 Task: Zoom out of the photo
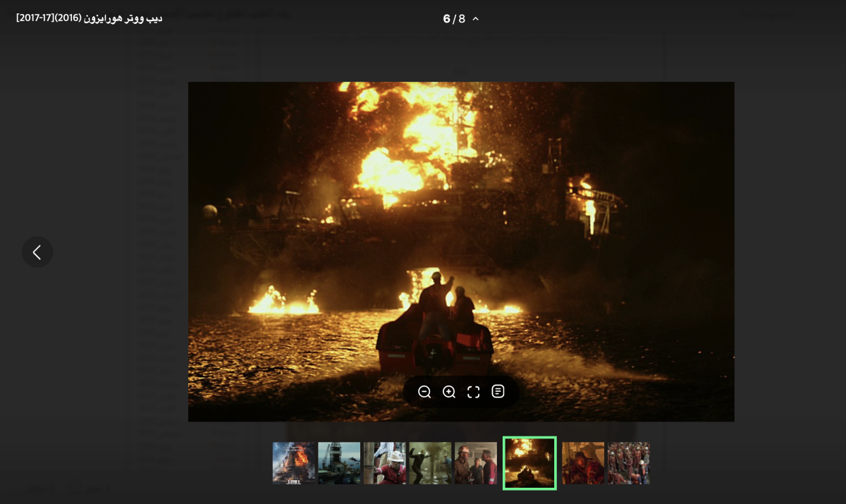tap(424, 392)
